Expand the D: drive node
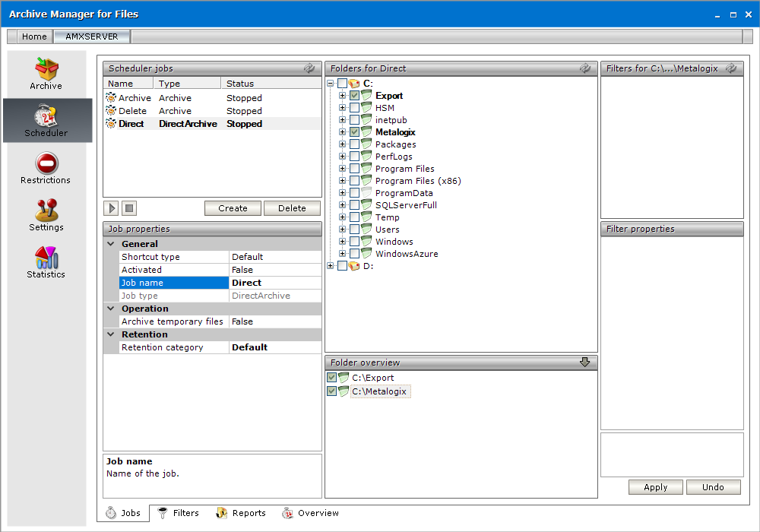This screenshot has height=532, width=760. (x=331, y=266)
